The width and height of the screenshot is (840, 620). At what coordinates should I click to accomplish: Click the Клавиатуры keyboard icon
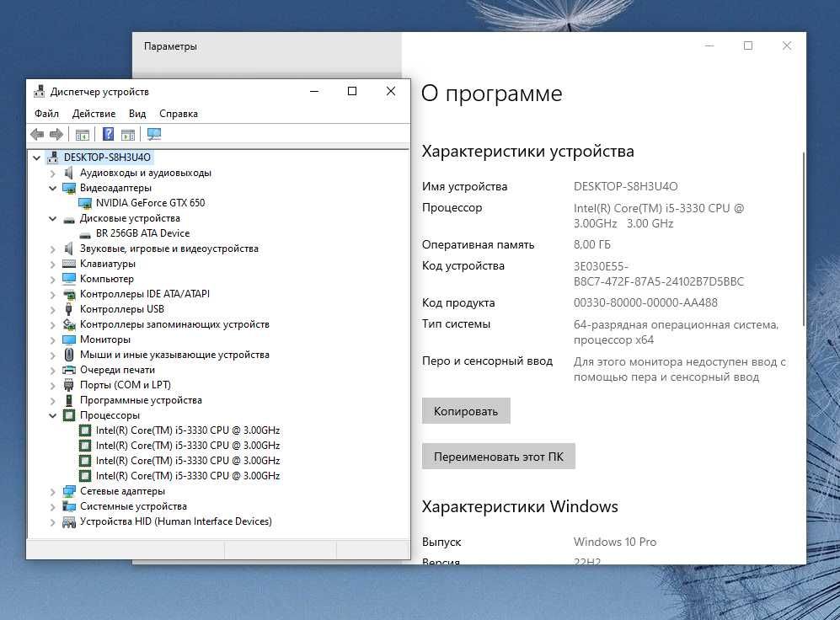point(69,264)
